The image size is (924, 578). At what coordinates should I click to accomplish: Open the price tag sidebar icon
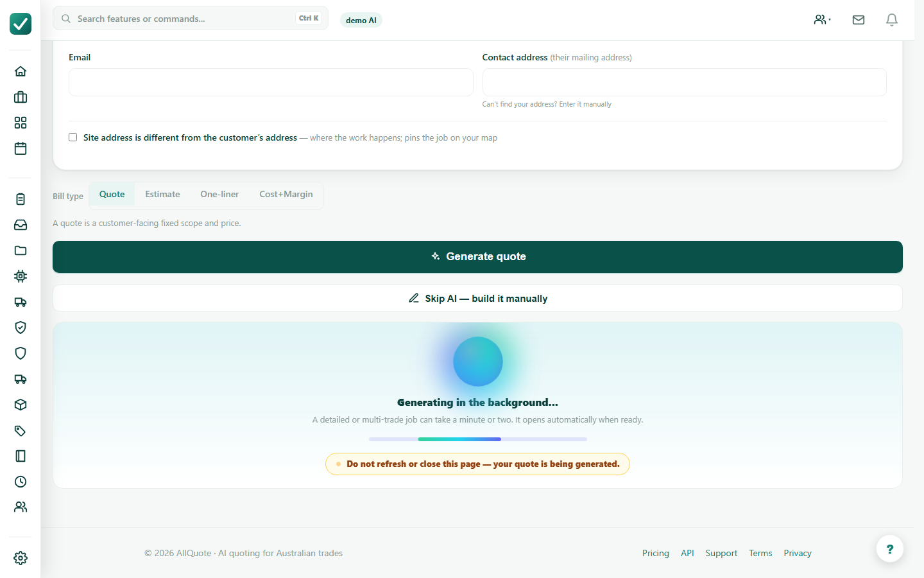click(21, 430)
